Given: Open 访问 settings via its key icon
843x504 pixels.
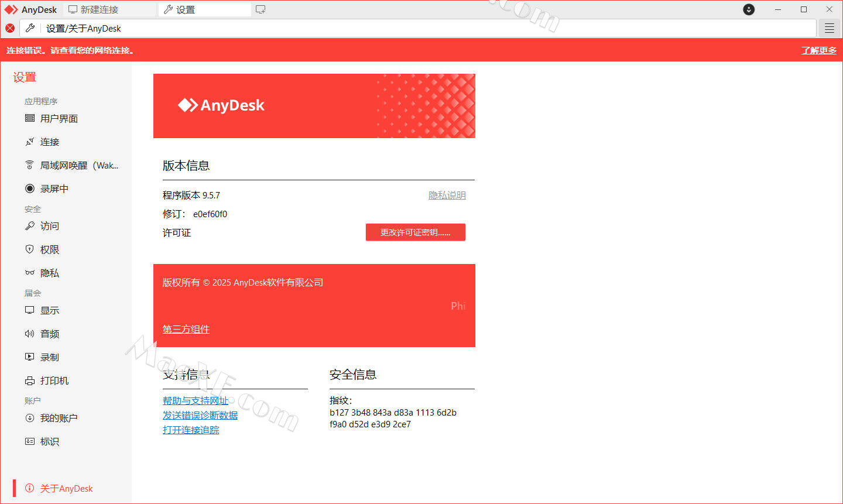Looking at the screenshot, I should point(30,226).
